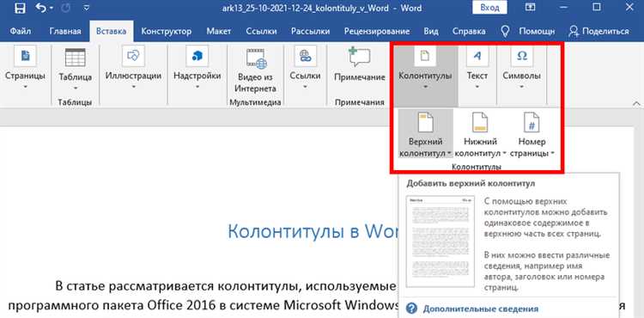Click the Нижний колонтитул icon
The width and height of the screenshot is (644, 318).
coord(480,122)
